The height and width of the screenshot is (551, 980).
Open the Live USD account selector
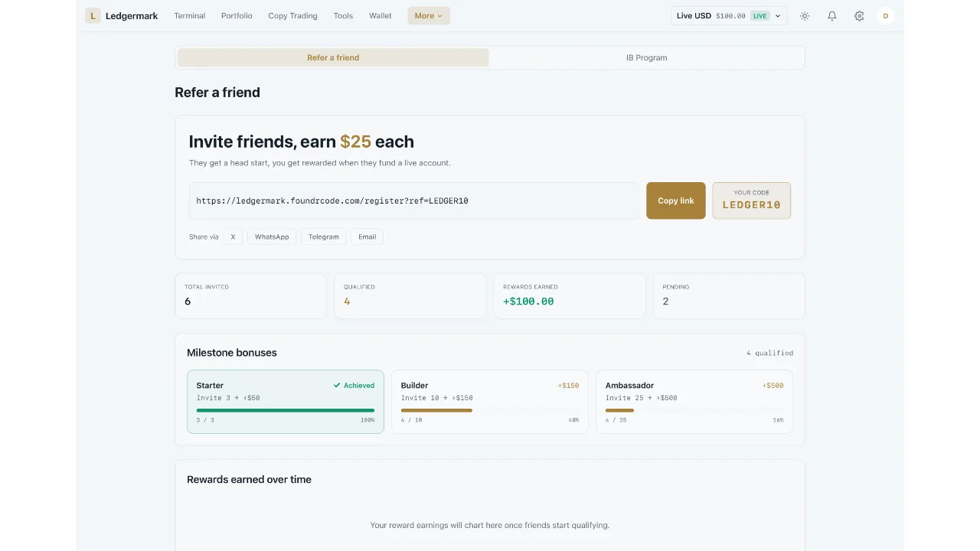pyautogui.click(x=729, y=15)
